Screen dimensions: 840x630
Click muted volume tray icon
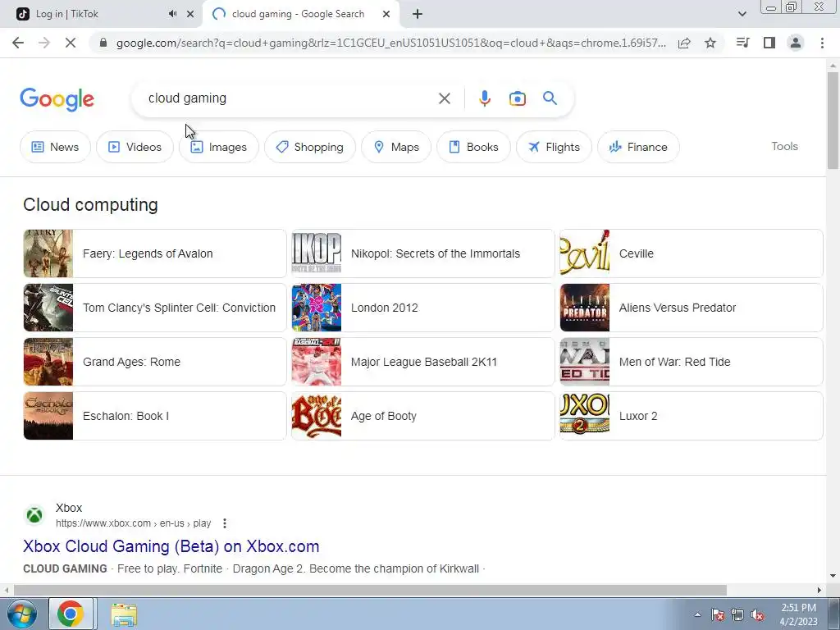757,615
